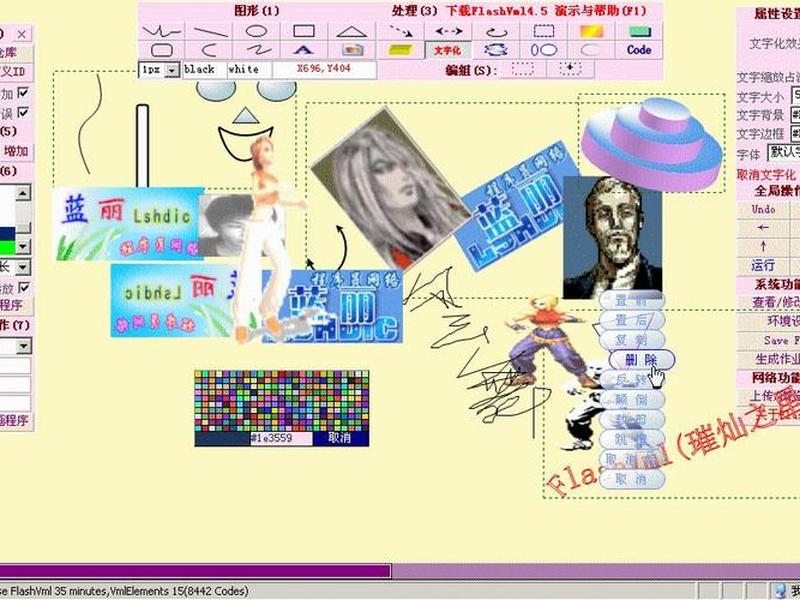Click the 生成作业 button on right panel
The image size is (800, 600).
pos(768,359)
